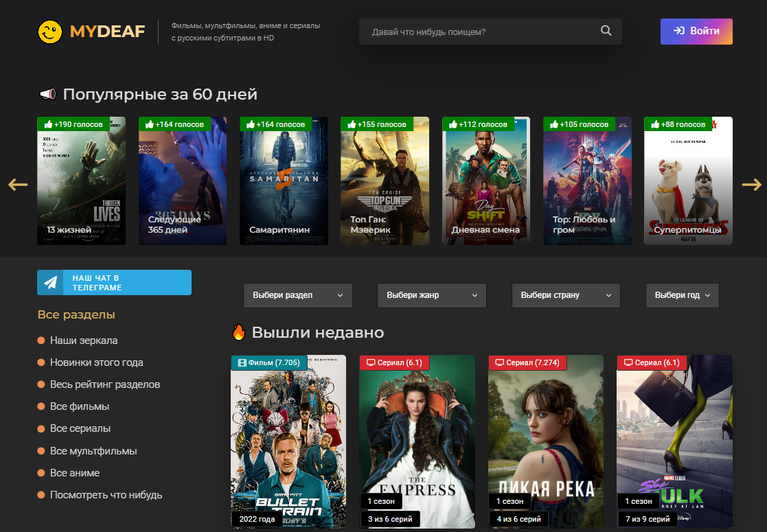
Task: Click the thumbs-up icon on 13 жизней
Action: [x=49, y=124]
